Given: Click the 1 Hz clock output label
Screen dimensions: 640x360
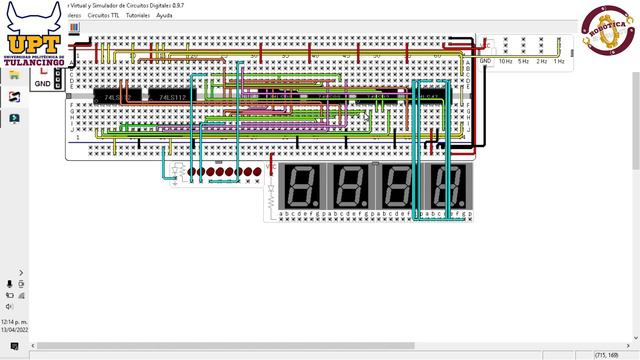Looking at the screenshot, I should (x=559, y=61).
